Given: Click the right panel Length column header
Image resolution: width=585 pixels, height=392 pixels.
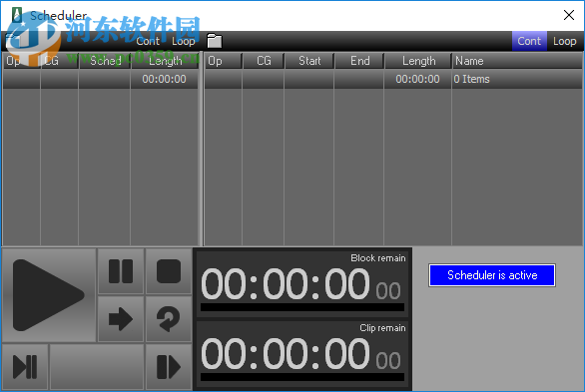Looking at the screenshot, I should (418, 61).
